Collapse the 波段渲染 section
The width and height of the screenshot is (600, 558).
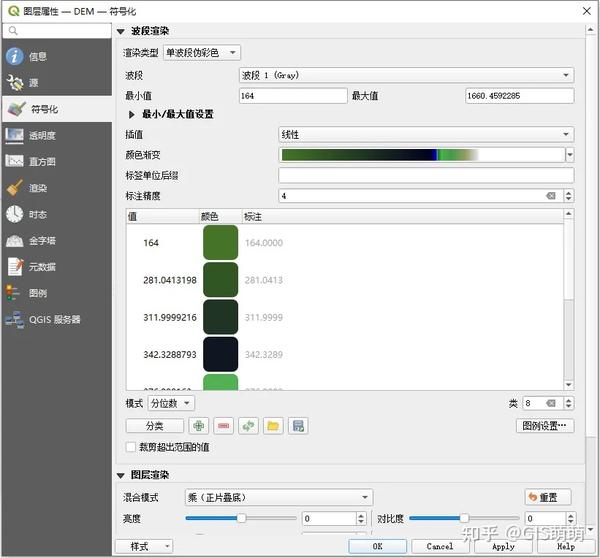(x=121, y=31)
